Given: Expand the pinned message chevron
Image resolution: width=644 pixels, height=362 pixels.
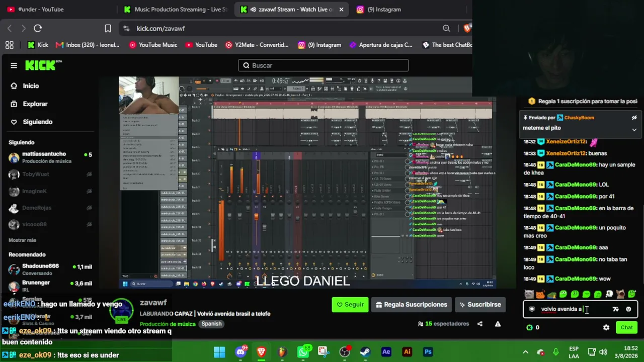Looking at the screenshot, I should click(634, 130).
